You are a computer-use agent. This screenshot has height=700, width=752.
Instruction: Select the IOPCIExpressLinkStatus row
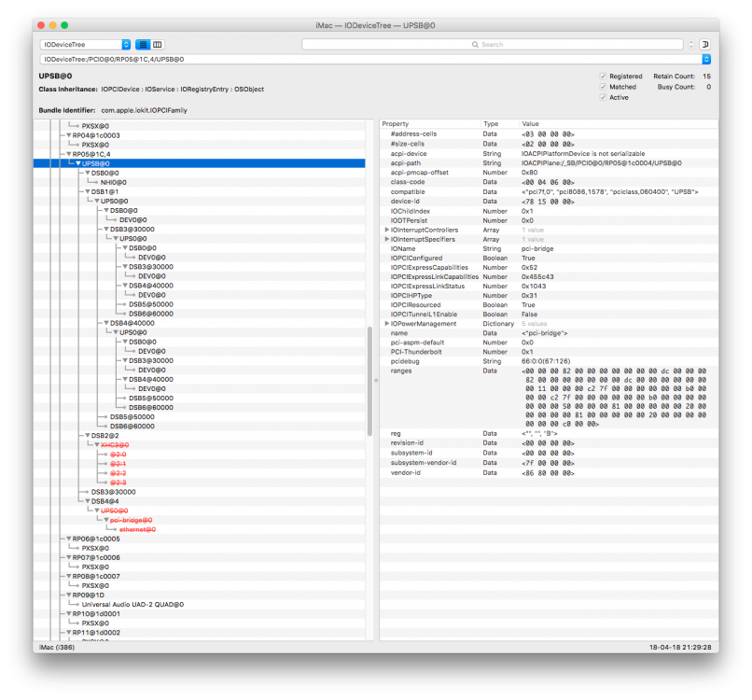tap(549, 286)
